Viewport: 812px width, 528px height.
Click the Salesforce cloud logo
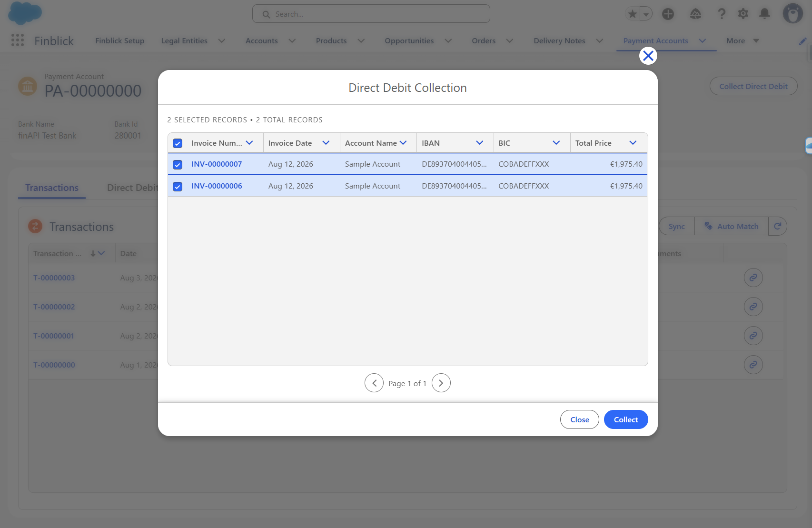pyautogui.click(x=25, y=13)
